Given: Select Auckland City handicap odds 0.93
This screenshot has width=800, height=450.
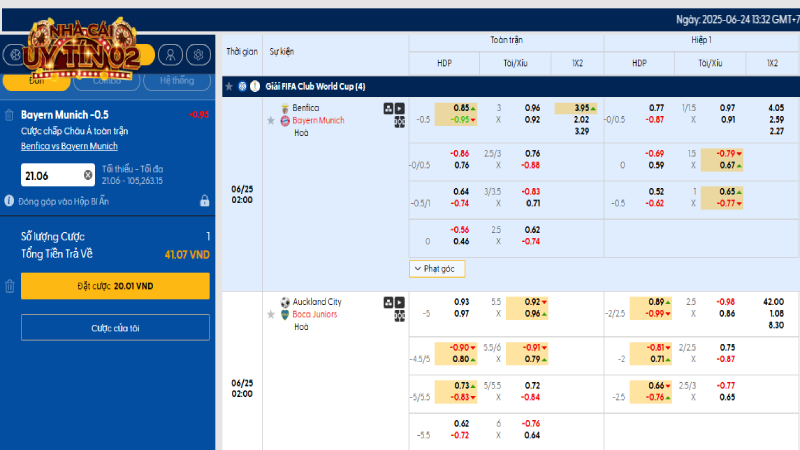Looking at the screenshot, I should click(x=461, y=302).
